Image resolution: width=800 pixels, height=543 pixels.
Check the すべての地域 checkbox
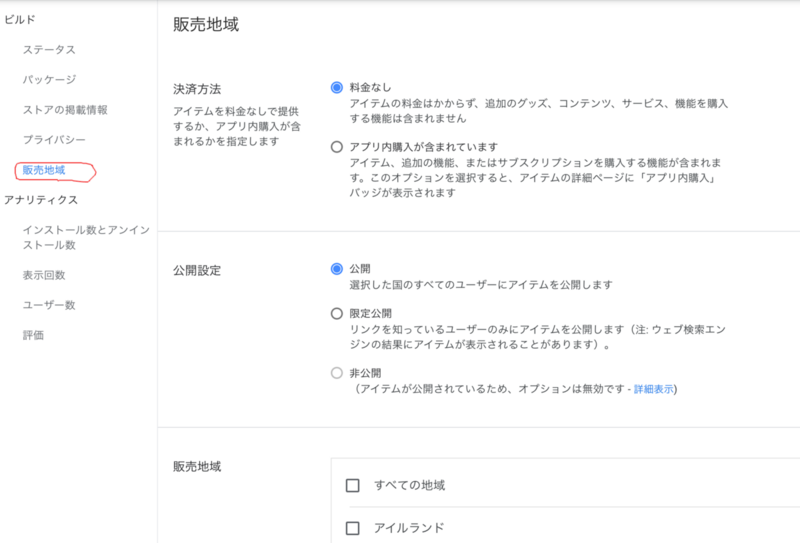click(353, 485)
